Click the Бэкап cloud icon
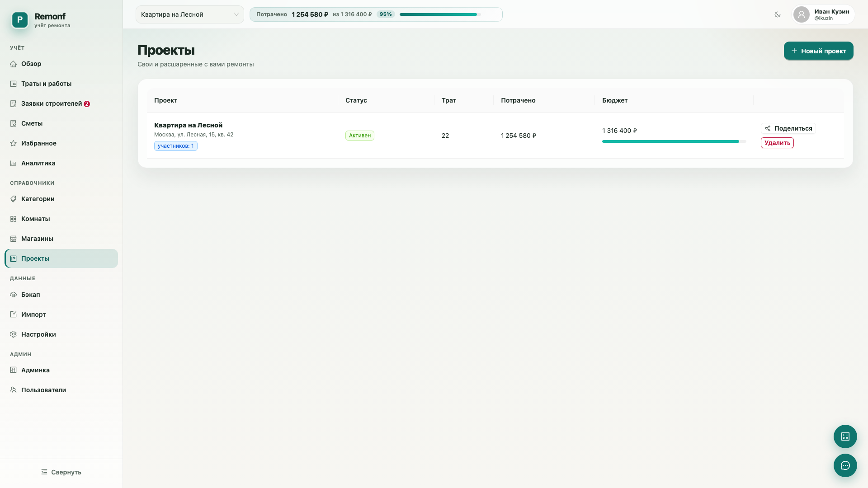This screenshot has width=868, height=488. [14, 295]
